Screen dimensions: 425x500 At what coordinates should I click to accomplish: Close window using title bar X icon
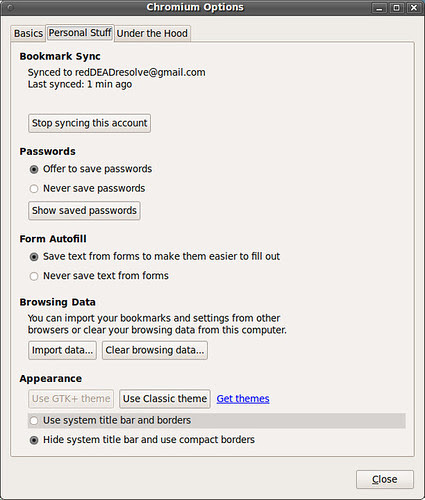pyautogui.click(x=413, y=8)
